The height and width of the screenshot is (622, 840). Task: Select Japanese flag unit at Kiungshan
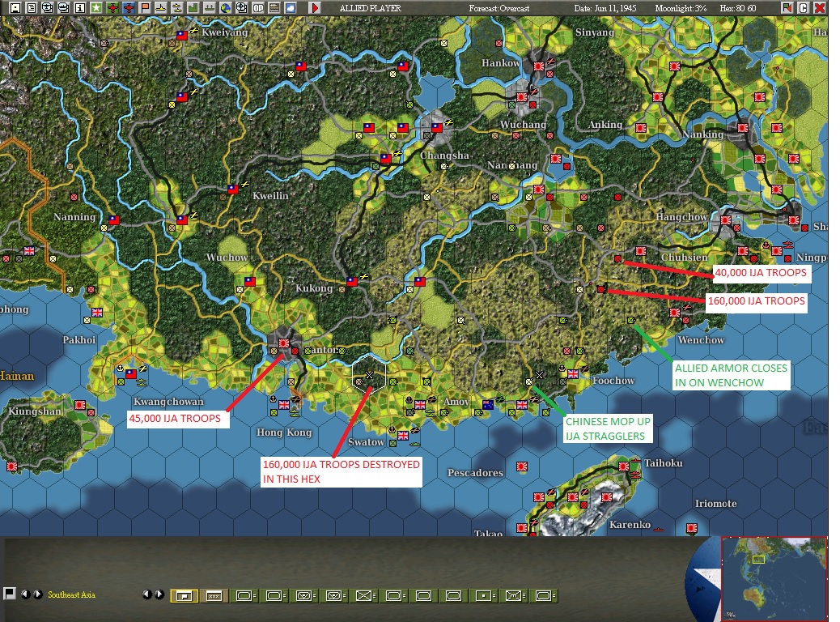(80, 405)
